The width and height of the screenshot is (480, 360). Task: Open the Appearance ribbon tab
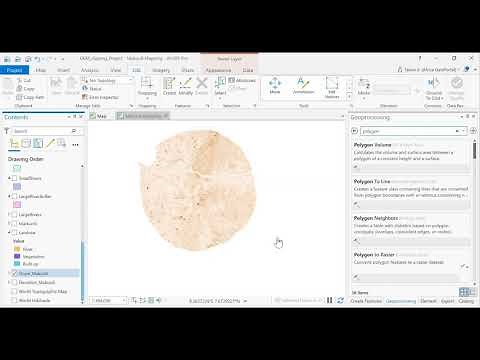(218, 70)
